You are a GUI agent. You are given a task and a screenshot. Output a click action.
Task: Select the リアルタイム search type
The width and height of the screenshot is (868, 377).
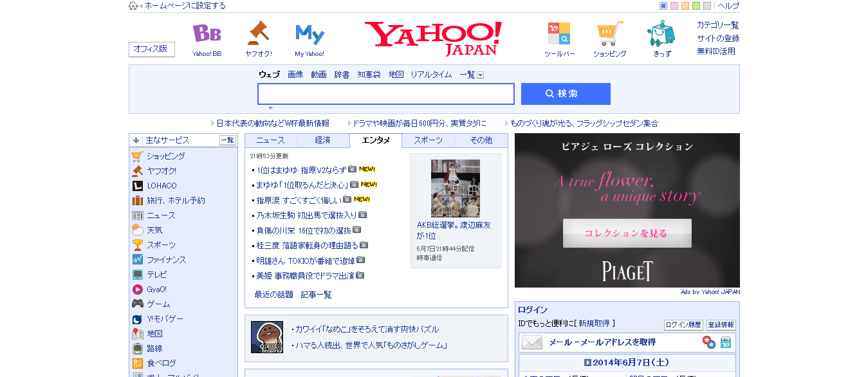point(431,75)
